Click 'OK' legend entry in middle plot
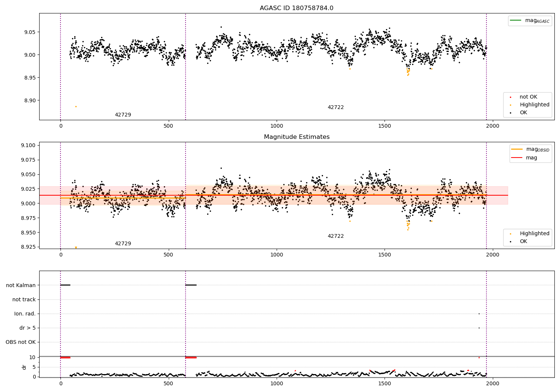 click(518, 242)
